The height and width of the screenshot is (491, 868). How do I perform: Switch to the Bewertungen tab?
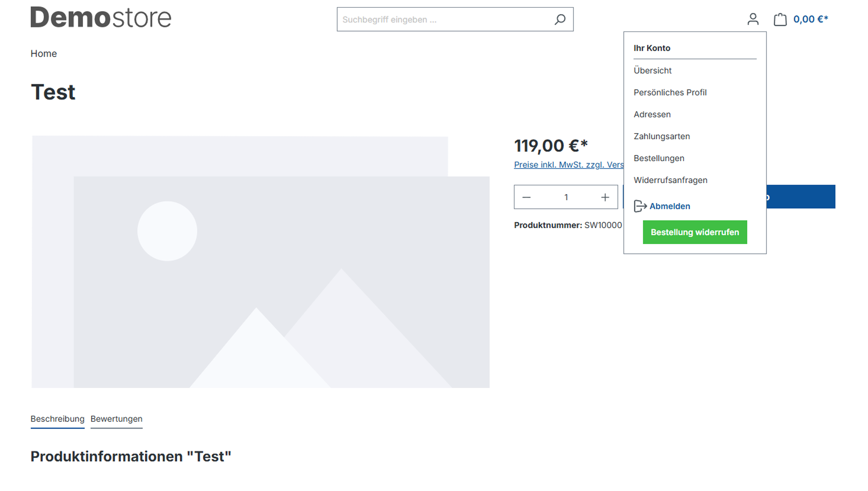pyautogui.click(x=117, y=419)
